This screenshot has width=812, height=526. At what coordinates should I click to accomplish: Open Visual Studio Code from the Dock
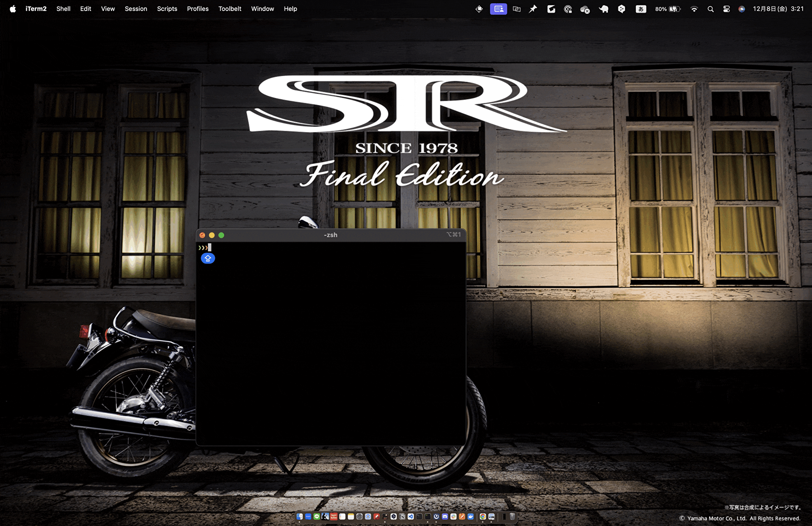[411, 517]
